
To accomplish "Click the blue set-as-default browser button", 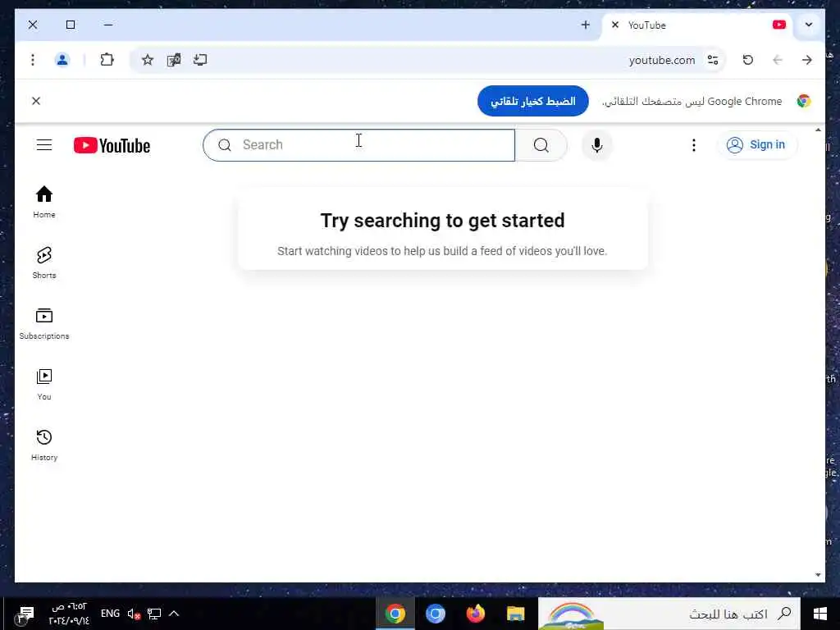I will coord(532,101).
